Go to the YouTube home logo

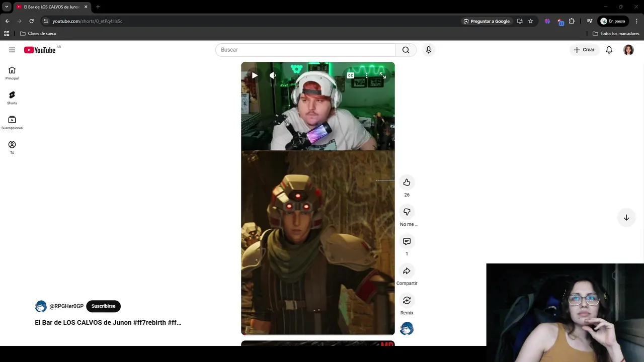pos(40,50)
